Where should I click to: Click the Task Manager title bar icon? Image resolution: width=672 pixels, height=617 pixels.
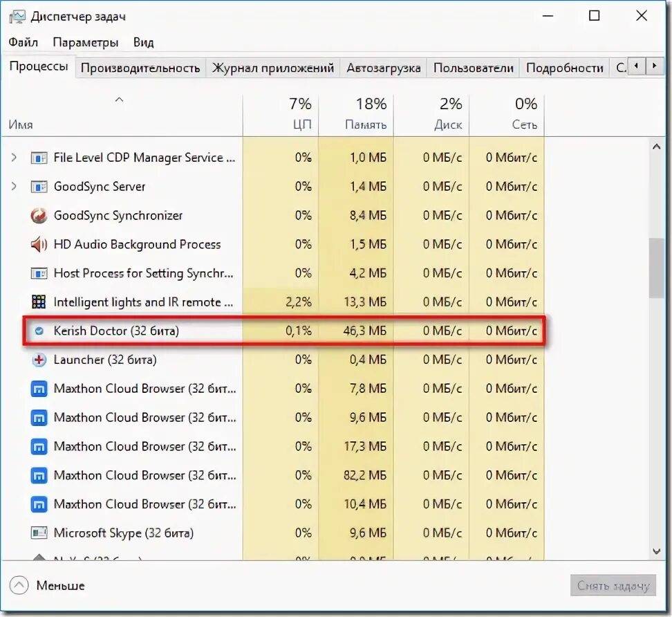(17, 17)
